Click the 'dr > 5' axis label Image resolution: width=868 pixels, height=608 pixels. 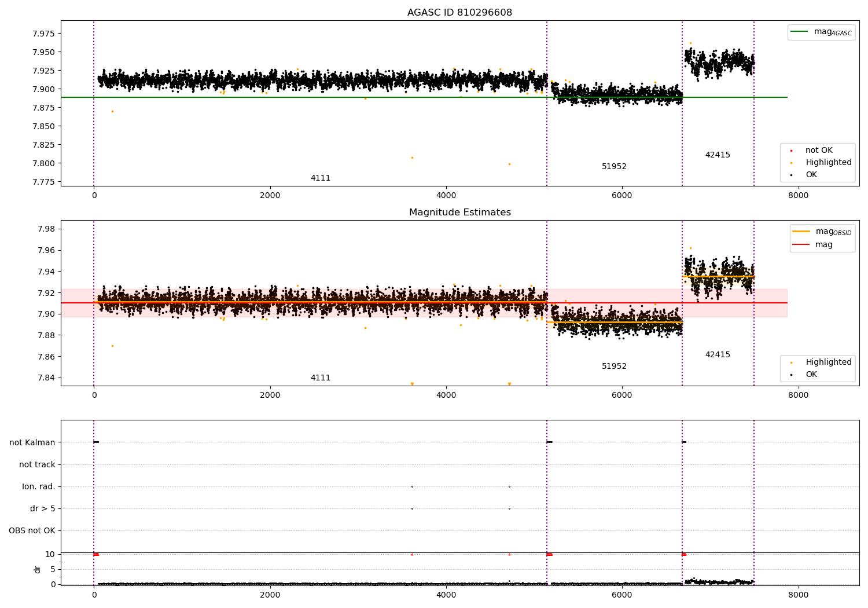coord(43,508)
